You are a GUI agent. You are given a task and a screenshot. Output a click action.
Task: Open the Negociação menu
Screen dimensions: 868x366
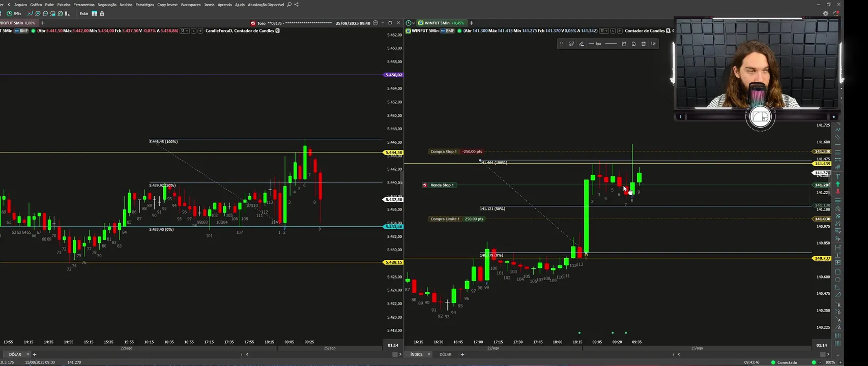[x=107, y=5]
